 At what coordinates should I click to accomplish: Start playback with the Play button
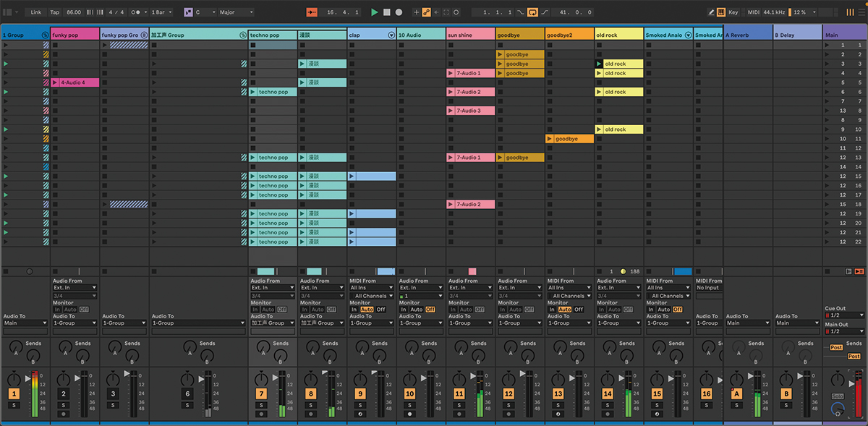(375, 12)
